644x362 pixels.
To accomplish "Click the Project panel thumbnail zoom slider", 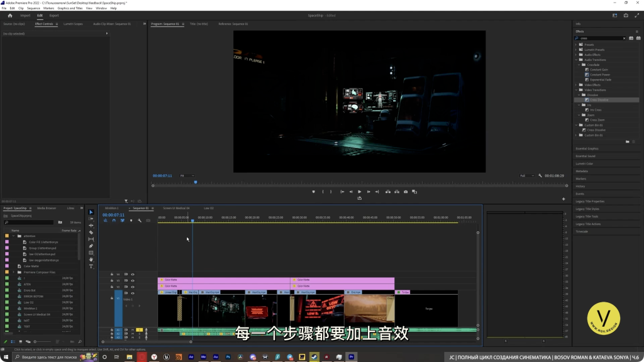I will (43, 341).
